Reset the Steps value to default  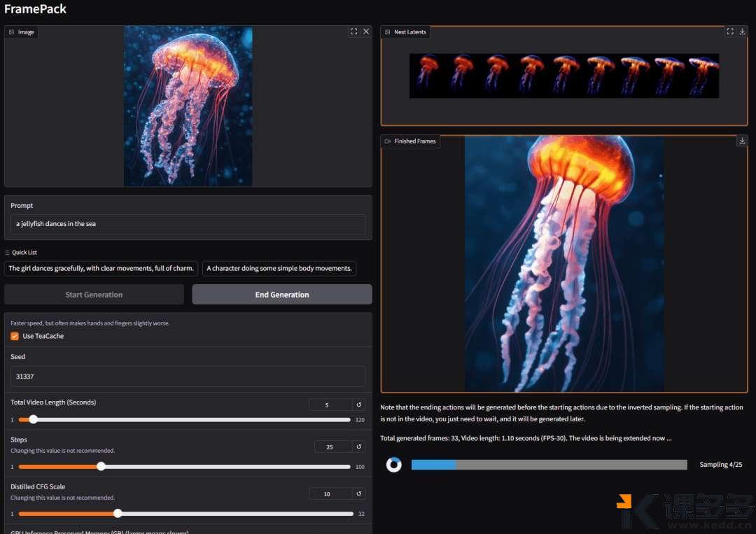[x=358, y=447]
